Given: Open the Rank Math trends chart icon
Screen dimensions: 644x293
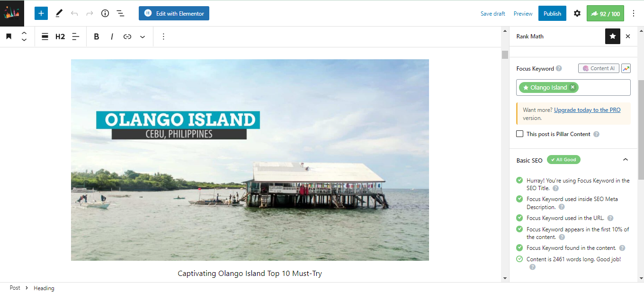Looking at the screenshot, I should pos(626,68).
